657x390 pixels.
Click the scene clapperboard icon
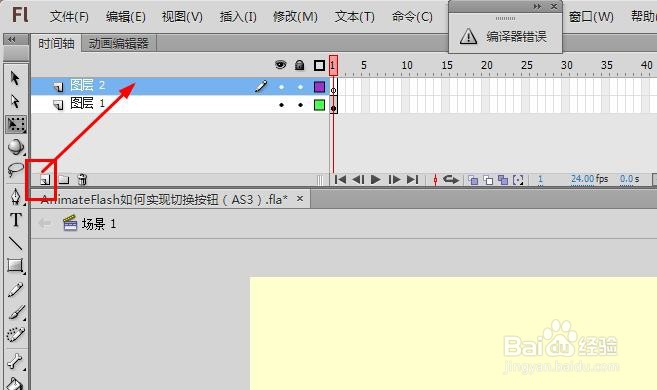pos(70,223)
